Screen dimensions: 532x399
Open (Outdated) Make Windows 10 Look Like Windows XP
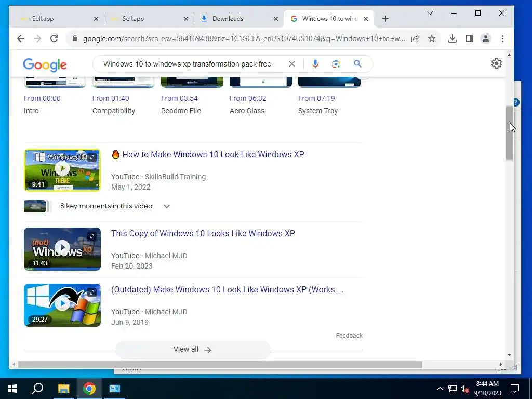227,289
